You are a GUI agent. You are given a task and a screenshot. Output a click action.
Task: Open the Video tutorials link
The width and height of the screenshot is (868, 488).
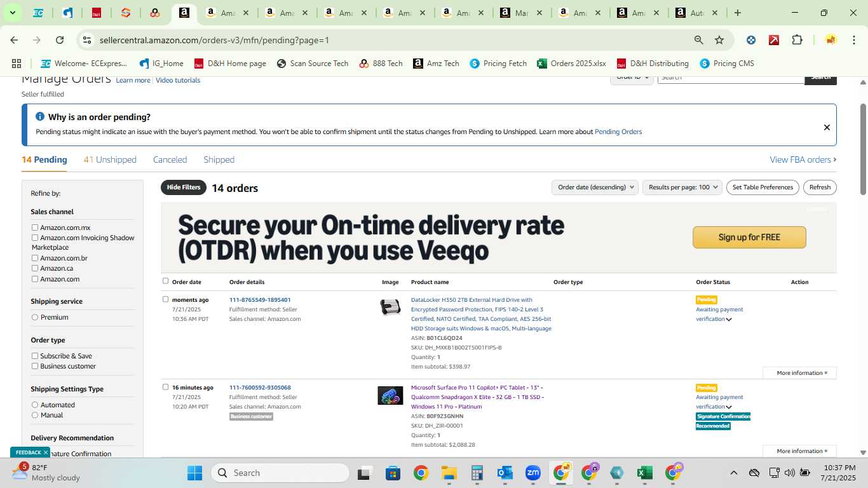click(x=178, y=80)
